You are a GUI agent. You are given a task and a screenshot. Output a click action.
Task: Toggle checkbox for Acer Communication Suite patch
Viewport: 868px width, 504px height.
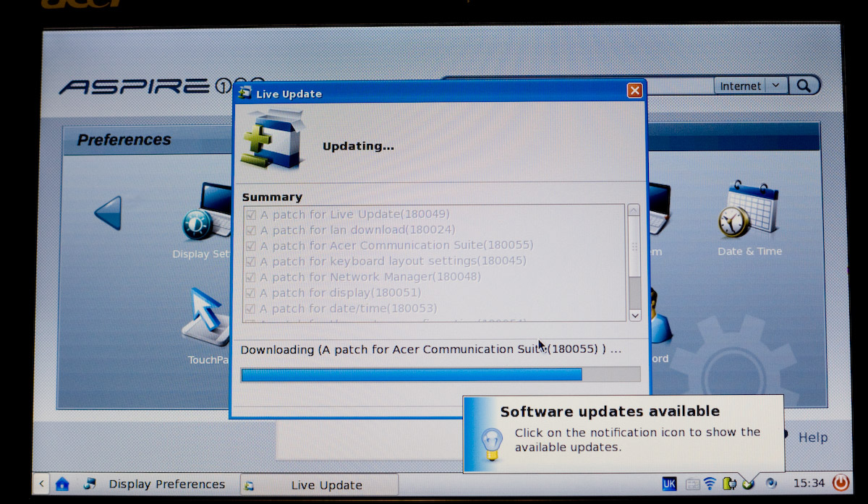(251, 246)
